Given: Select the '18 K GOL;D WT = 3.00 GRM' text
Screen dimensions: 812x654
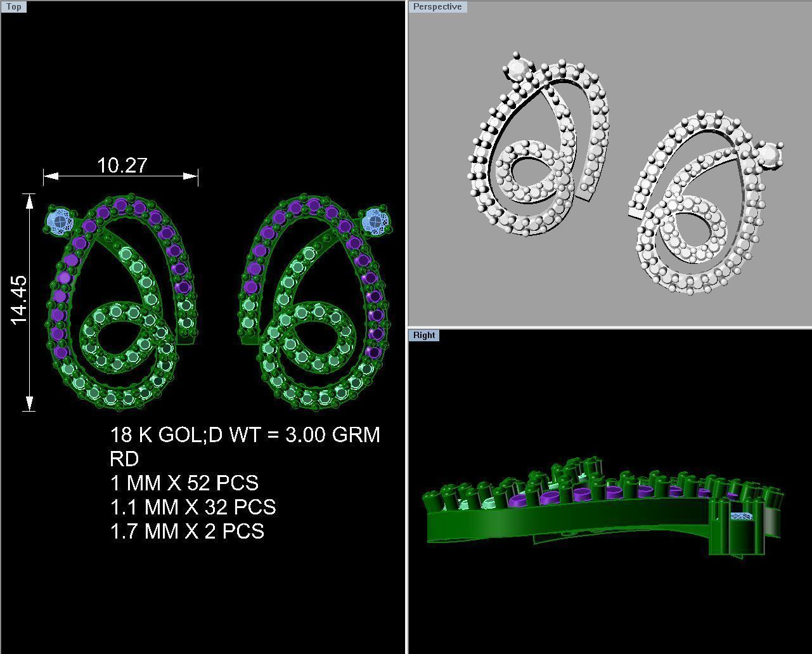Looking at the screenshot, I should click(245, 435).
